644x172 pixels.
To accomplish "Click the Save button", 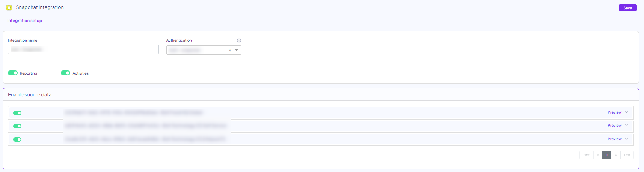I will pos(627,8).
